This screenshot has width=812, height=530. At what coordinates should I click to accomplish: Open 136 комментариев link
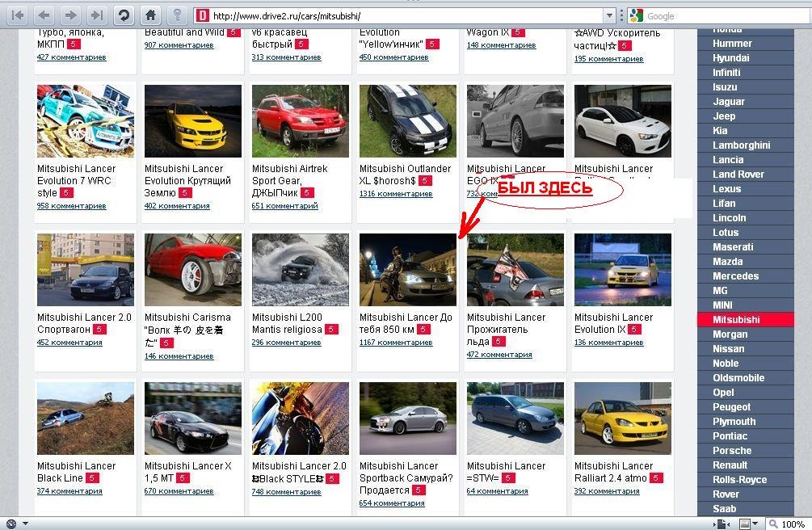click(x=608, y=343)
